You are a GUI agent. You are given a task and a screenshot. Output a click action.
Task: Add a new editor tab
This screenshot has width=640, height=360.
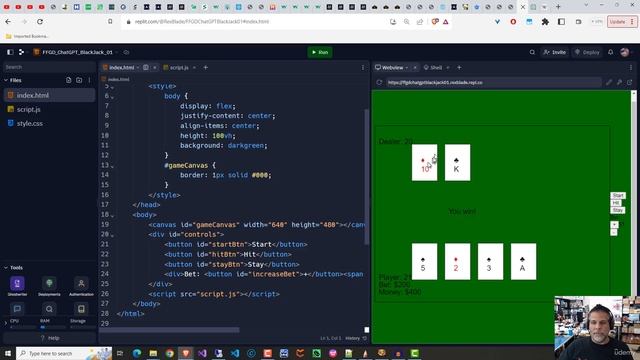206,67
